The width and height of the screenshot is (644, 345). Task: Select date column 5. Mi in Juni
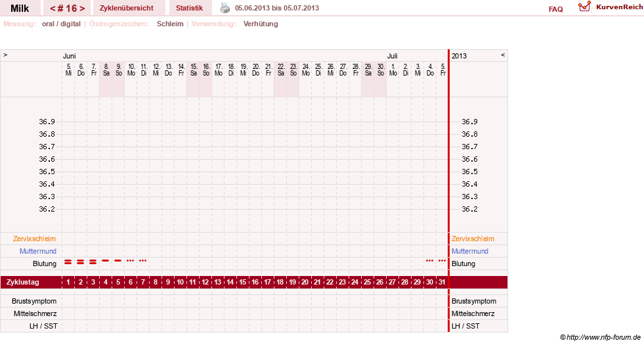[x=68, y=70]
